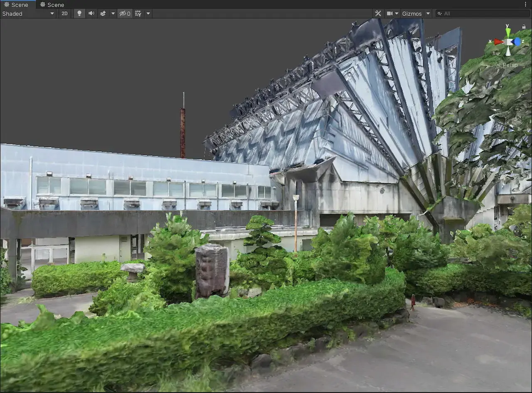The width and height of the screenshot is (532, 393).
Task: Click the scene effects layers icon
Action: [103, 13]
